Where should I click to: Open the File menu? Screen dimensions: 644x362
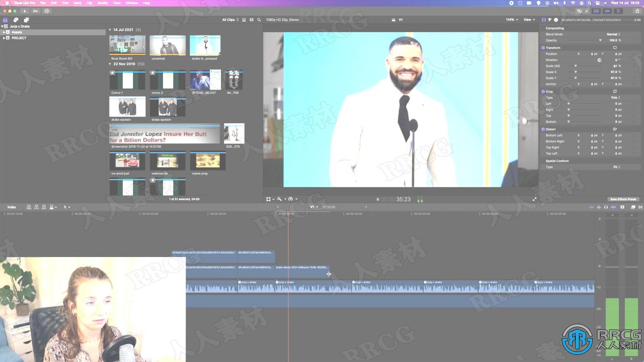43,3
